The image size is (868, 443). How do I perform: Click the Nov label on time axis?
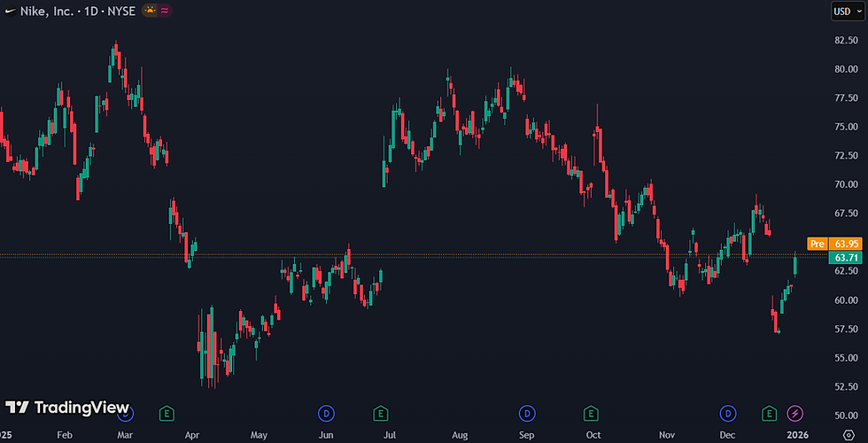pyautogui.click(x=667, y=435)
